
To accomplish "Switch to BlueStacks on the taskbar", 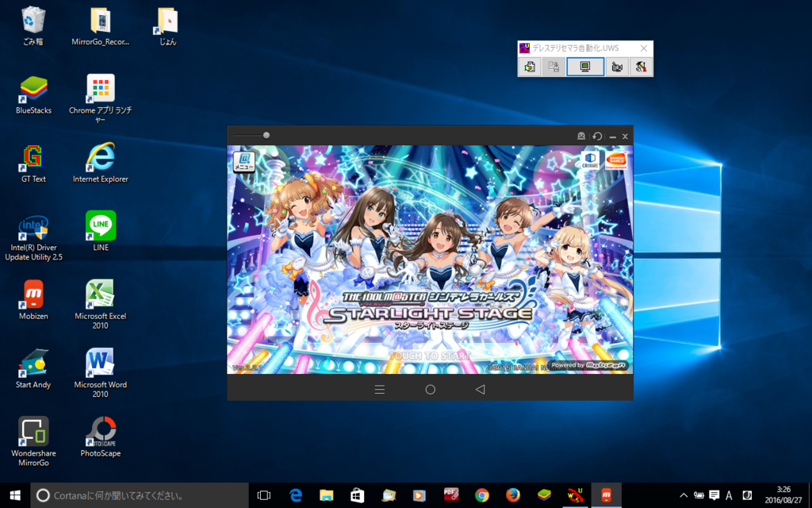I will [544, 495].
